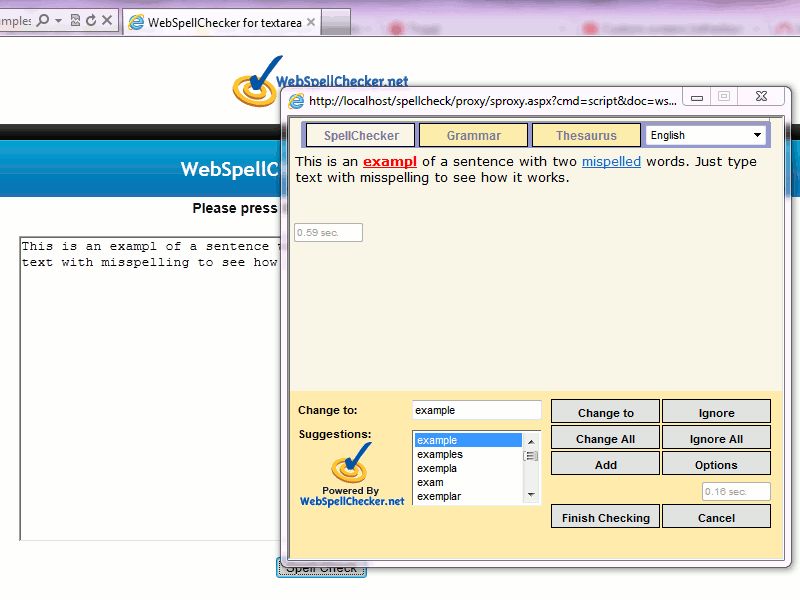800x600 pixels.
Task: Click the search magnifier icon in address bar
Action: [x=43, y=20]
